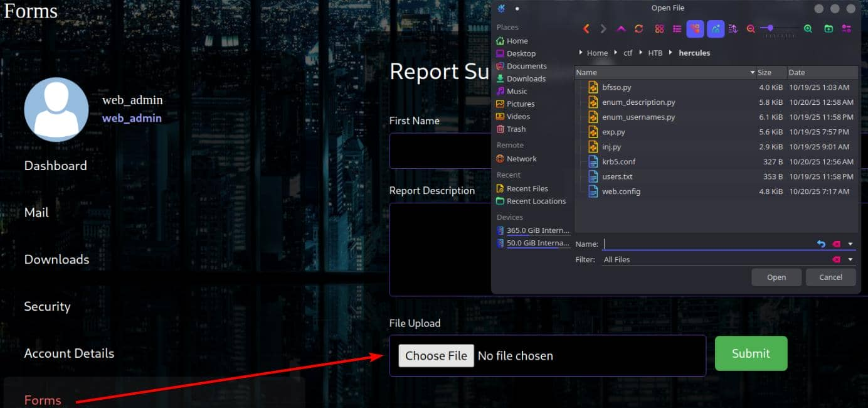Select the web.config file in list

coord(621,191)
